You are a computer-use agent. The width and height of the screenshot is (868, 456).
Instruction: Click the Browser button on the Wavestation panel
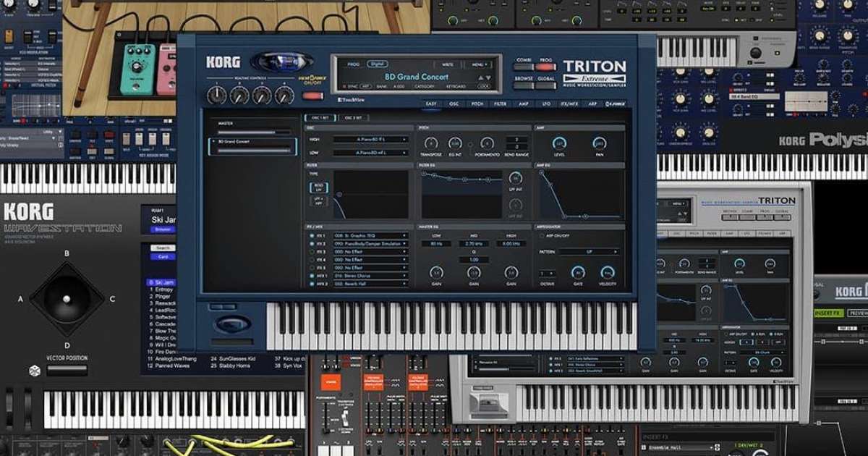click(x=163, y=229)
